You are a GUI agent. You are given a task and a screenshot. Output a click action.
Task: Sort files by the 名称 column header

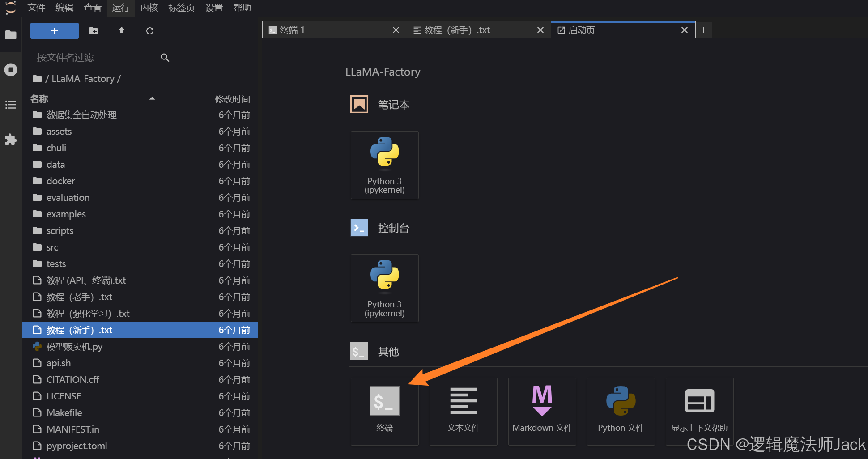pos(39,99)
